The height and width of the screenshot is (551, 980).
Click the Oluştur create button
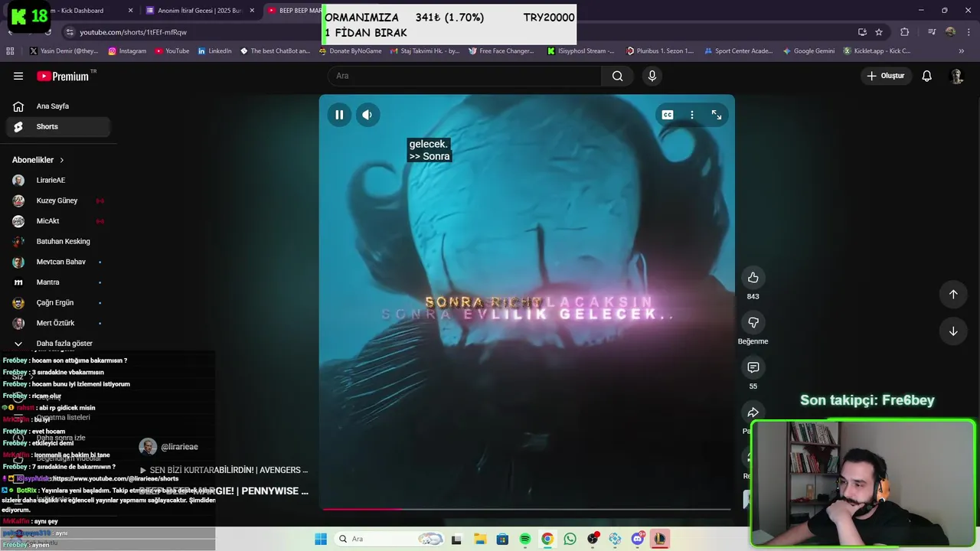click(885, 76)
